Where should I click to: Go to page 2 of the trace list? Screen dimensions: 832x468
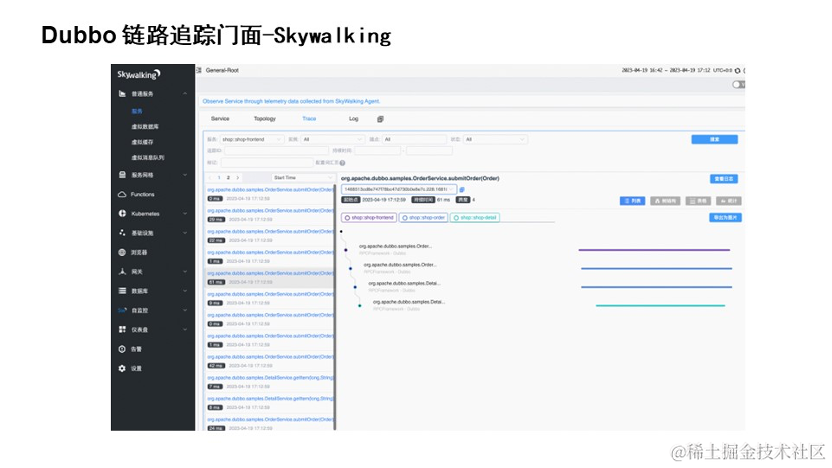click(x=228, y=178)
